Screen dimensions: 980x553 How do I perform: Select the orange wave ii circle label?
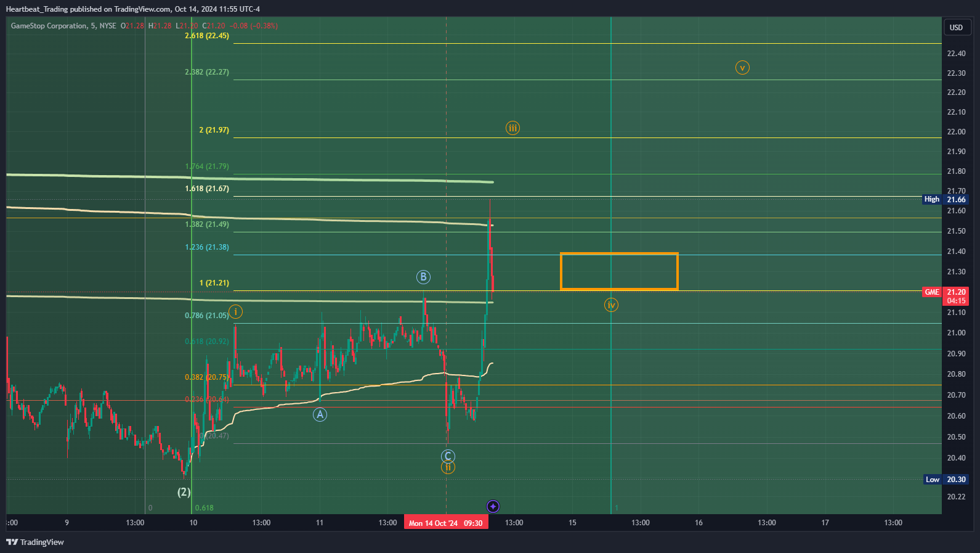pos(448,467)
